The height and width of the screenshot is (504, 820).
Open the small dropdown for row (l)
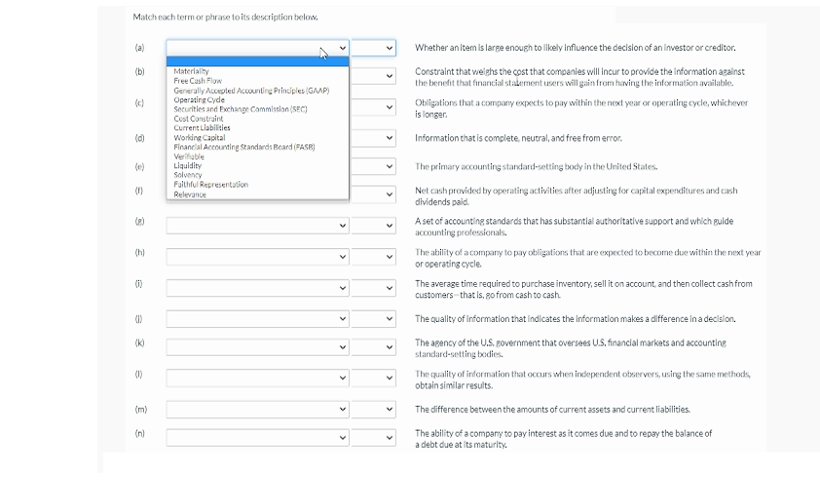(x=373, y=378)
